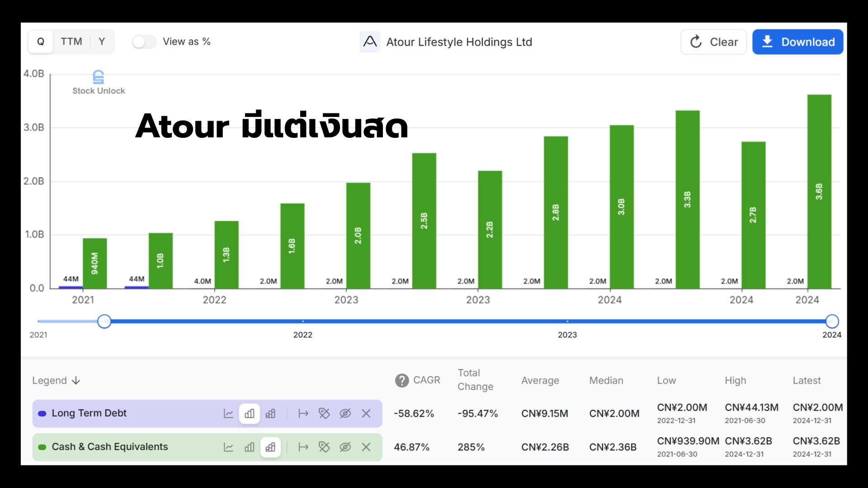Click the left handle of date range slider

click(x=104, y=321)
